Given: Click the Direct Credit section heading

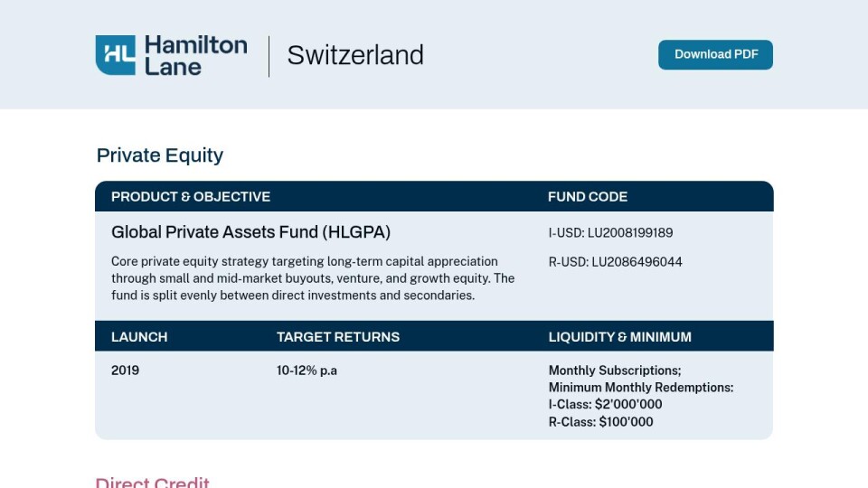Looking at the screenshot, I should (152, 482).
